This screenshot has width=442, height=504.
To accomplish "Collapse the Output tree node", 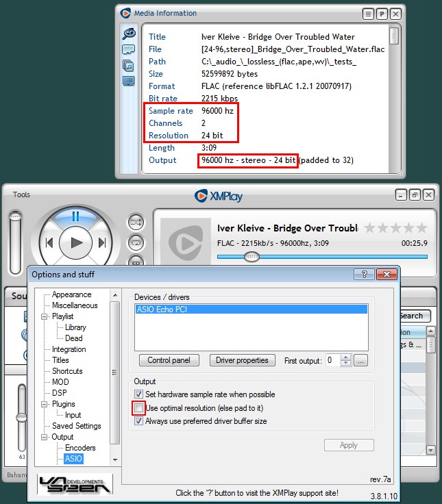I will [x=45, y=437].
